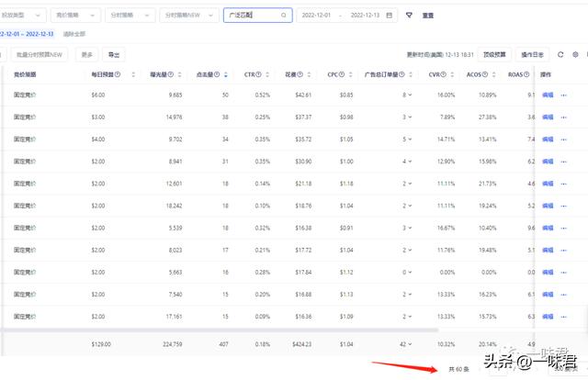Image resolution: width=588 pixels, height=380 pixels.
Task: Click the refresh icon next to 操作日志
Action: point(560,54)
